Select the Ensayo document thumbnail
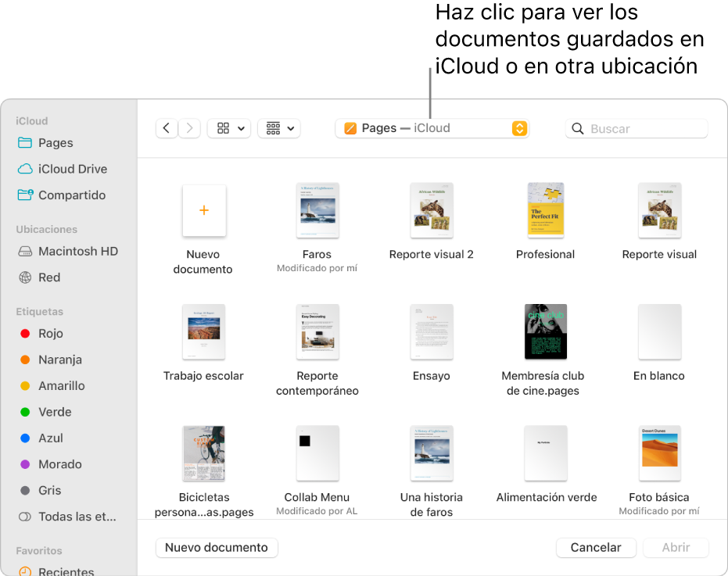This screenshot has height=576, width=728. pos(432,332)
